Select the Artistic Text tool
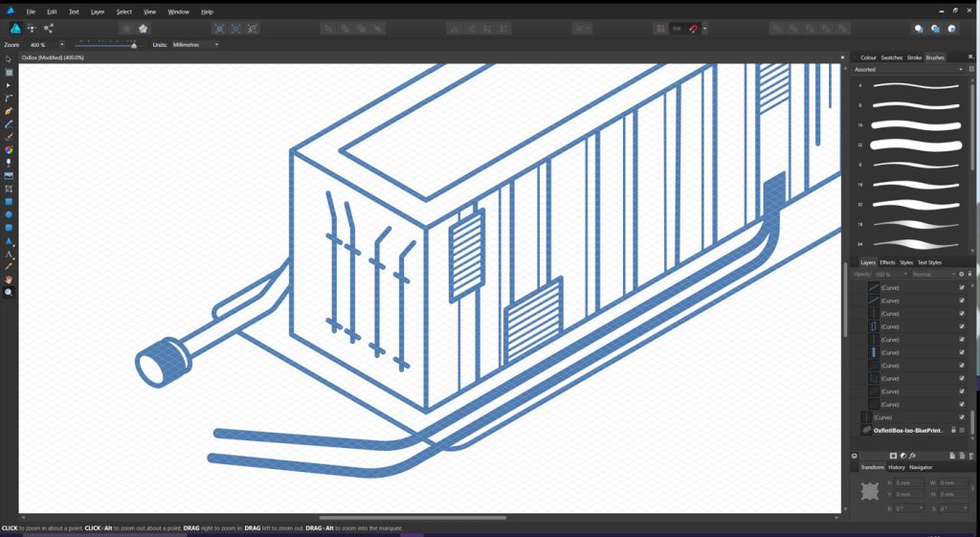Screen dimensions: 980x537 pos(9,254)
